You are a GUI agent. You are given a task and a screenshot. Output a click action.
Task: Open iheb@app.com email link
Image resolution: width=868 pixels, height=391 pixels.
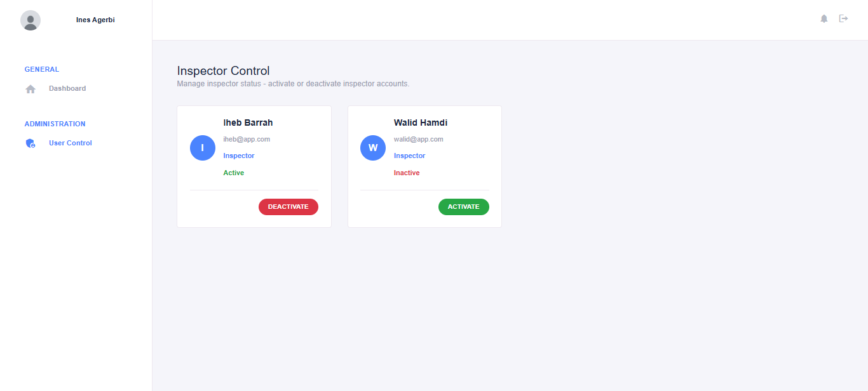point(247,138)
